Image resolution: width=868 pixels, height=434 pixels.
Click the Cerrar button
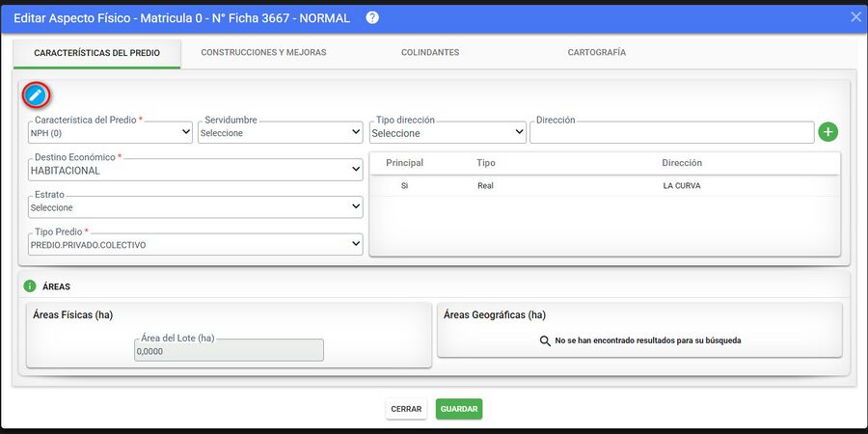(406, 409)
